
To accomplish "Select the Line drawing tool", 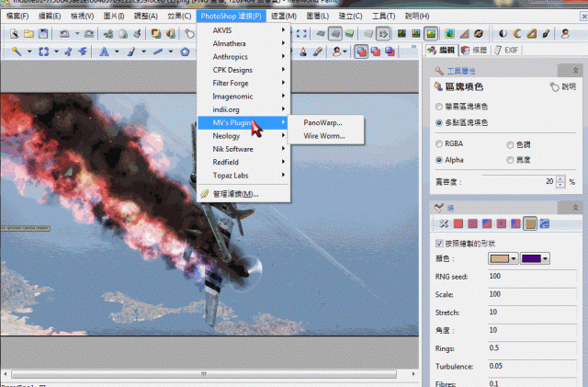I will click(x=158, y=51).
